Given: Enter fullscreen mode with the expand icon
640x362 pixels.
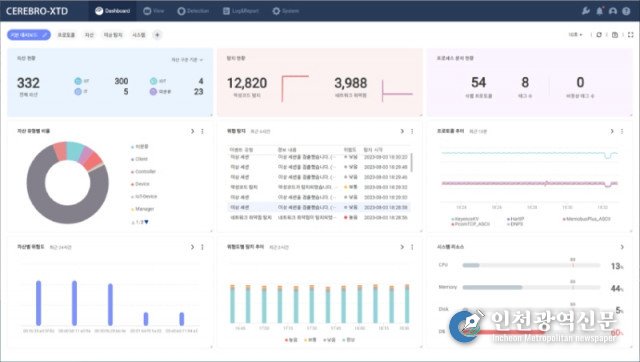Looking at the screenshot, I should [x=631, y=35].
